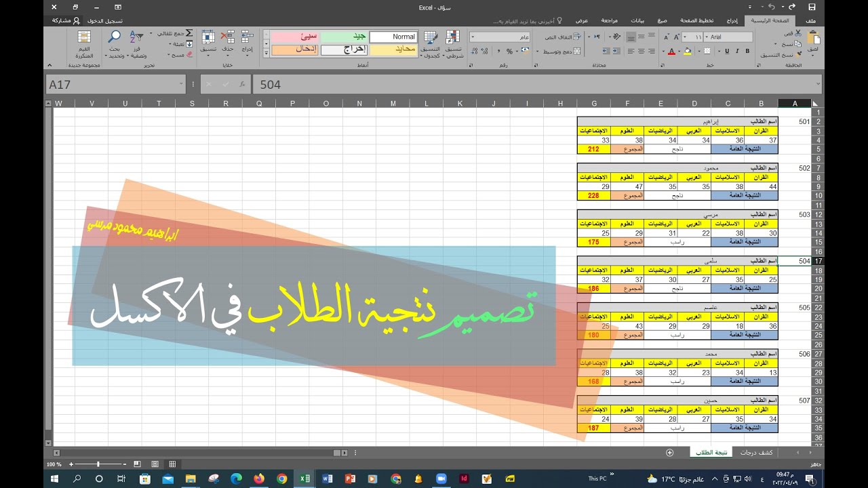This screenshot has width=868, height=488.
Task: Click the middle align icon
Action: [x=642, y=37]
